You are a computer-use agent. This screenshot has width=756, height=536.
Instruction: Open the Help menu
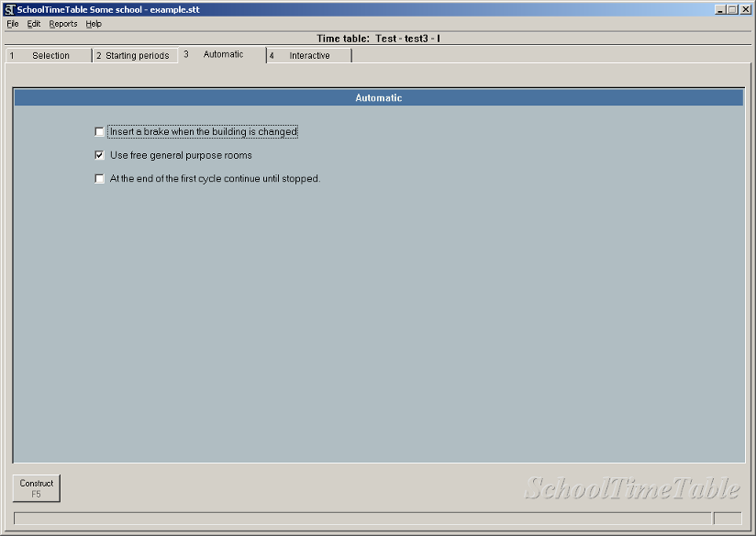click(x=94, y=24)
